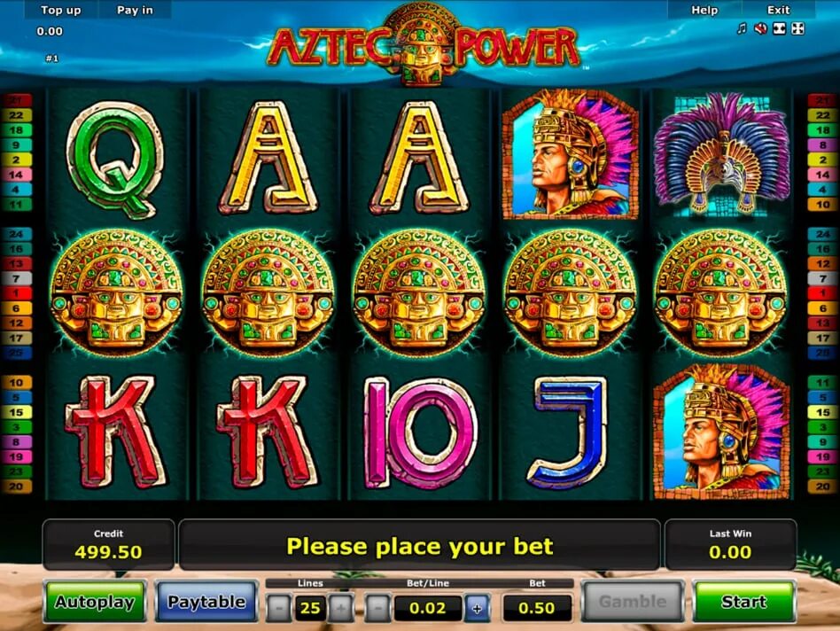Image resolution: width=840 pixels, height=631 pixels.
Task: Click the feathered headdress symbol on reel five
Action: coord(720,155)
